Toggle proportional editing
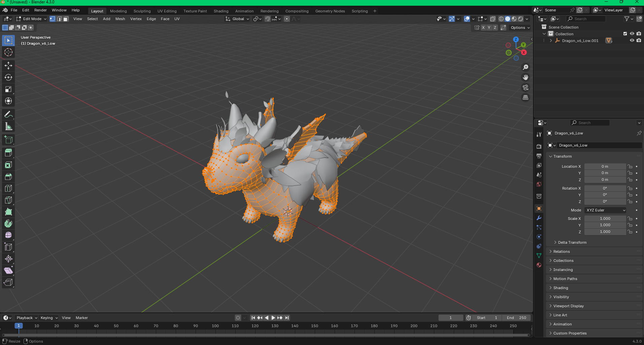Viewport: 644px width, 345px height. tap(287, 19)
